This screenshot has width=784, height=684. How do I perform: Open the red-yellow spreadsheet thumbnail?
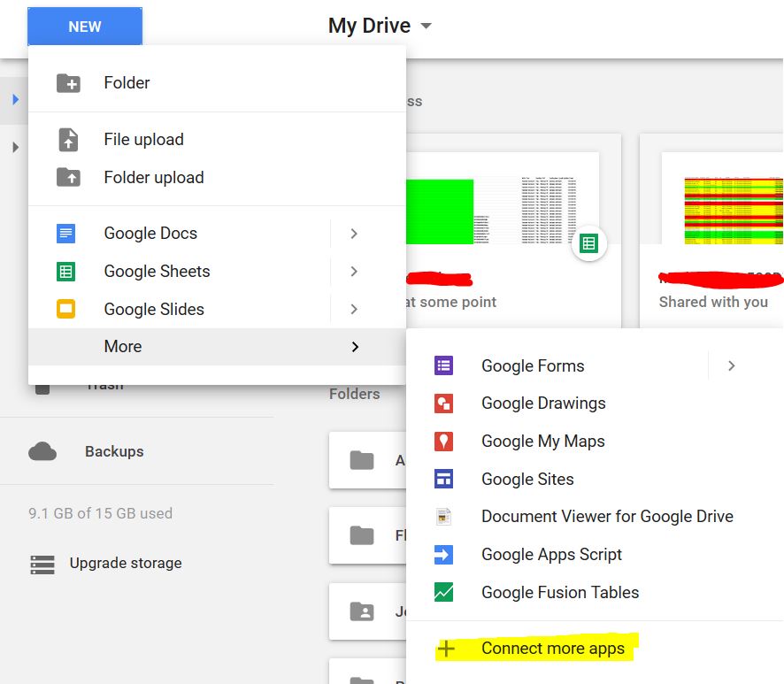click(722, 198)
